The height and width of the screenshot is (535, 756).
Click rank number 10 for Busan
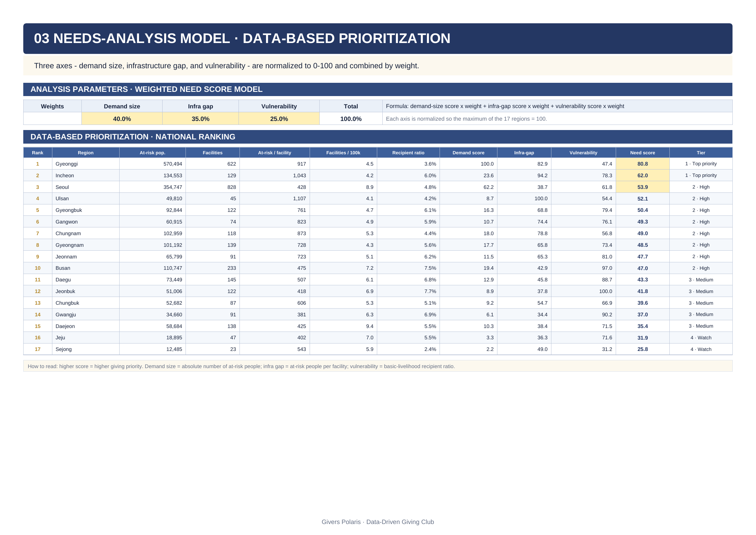coord(37,268)
